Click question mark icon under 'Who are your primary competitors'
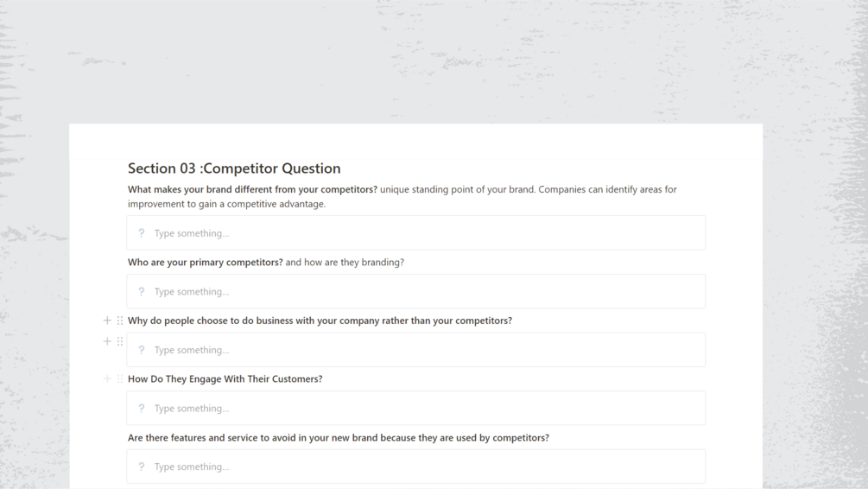Screen dimensions: 868x489 142,292
